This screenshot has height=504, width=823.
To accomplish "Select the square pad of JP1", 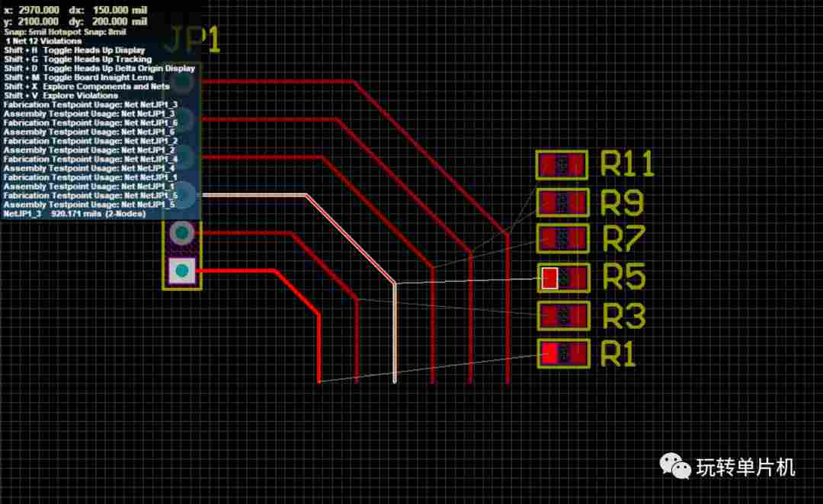I will [x=181, y=271].
